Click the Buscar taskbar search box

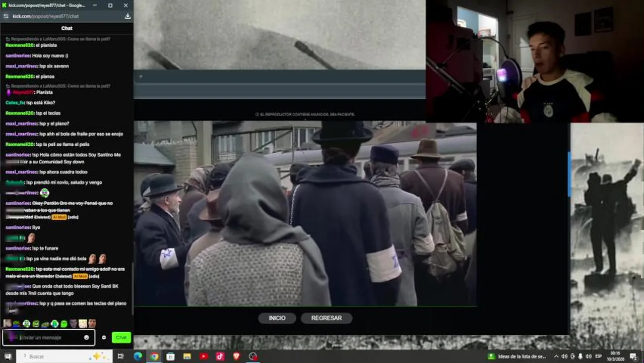64,356
